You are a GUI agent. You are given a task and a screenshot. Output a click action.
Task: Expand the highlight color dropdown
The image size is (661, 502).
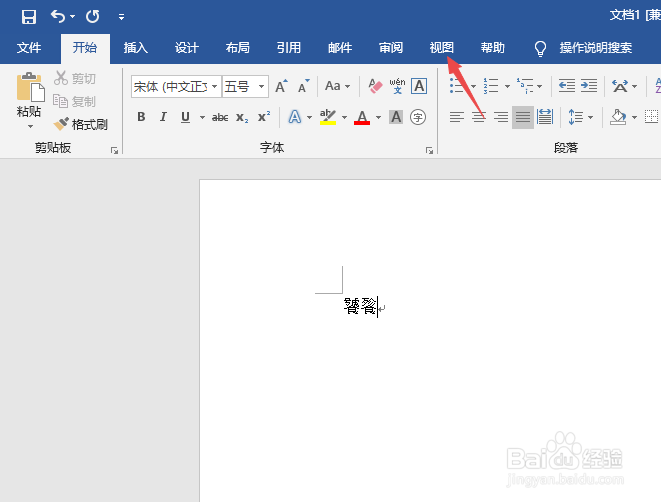click(344, 117)
